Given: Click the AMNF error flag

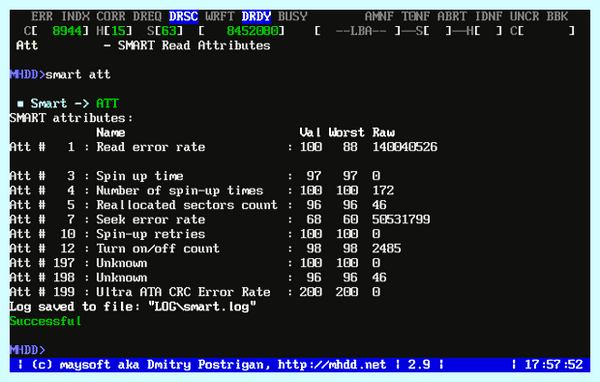Looking at the screenshot, I should (x=379, y=16).
